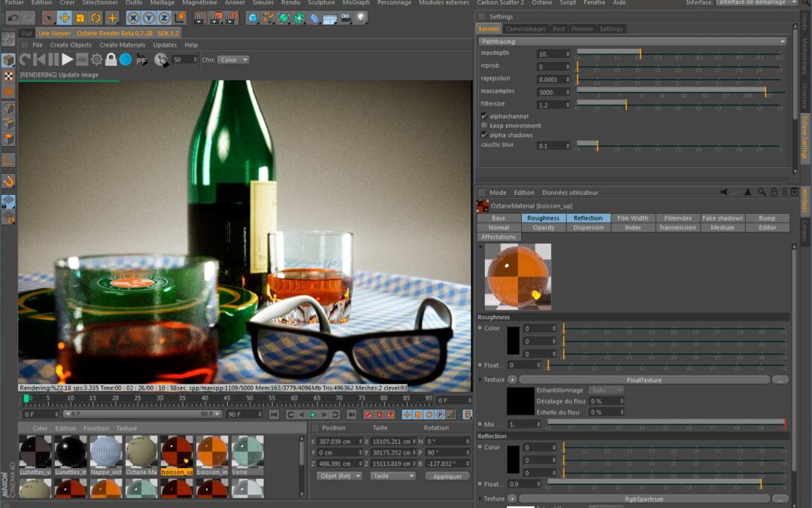Viewport: 812px width, 508px height.
Task: Disable the alphachannel checkbox
Action: [484, 117]
